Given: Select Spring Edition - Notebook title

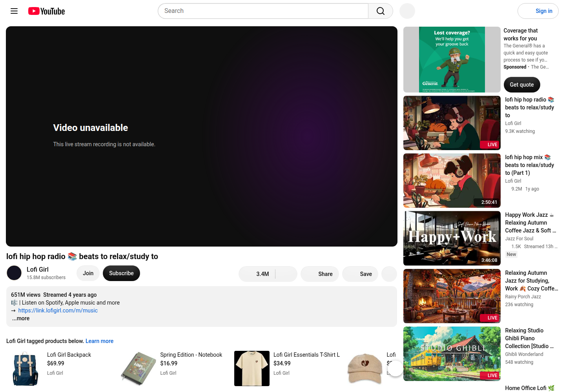Looking at the screenshot, I should [191, 355].
